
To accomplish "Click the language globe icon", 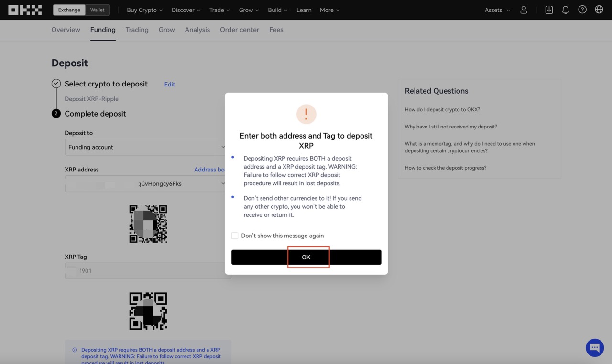I will tap(599, 10).
